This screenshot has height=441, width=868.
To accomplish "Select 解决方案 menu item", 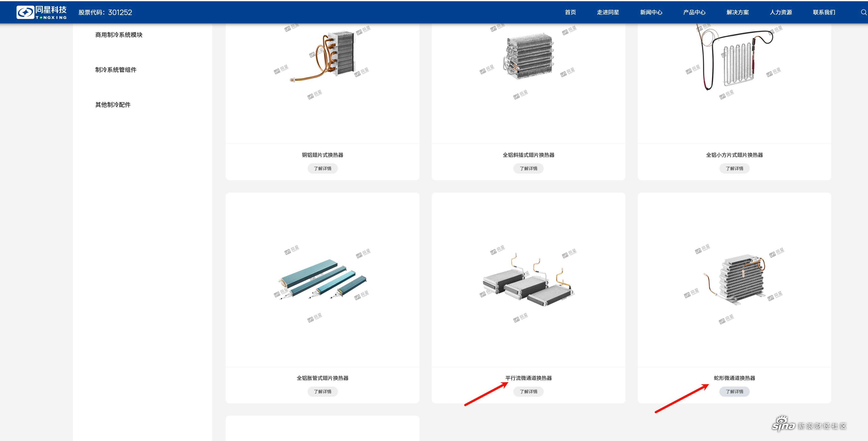I will [737, 13].
